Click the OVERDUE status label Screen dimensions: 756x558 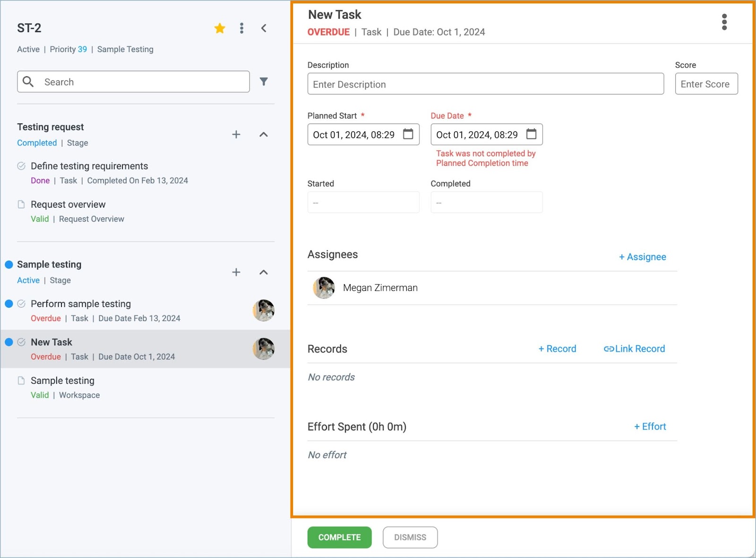[328, 32]
